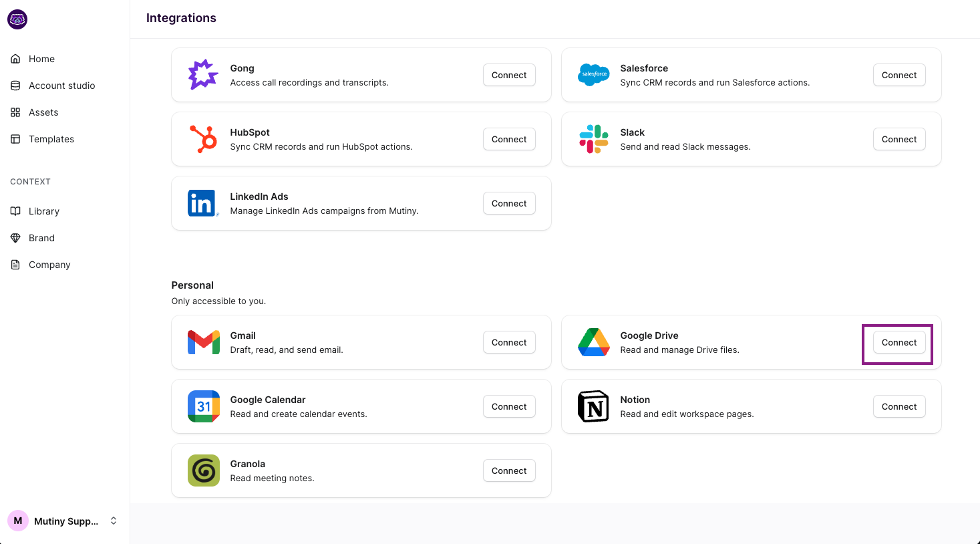Connect the Google Calendar integration

pos(509,406)
